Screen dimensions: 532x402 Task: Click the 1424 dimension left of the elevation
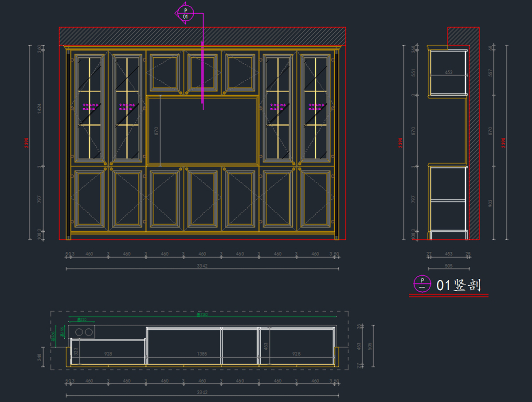[x=39, y=109]
